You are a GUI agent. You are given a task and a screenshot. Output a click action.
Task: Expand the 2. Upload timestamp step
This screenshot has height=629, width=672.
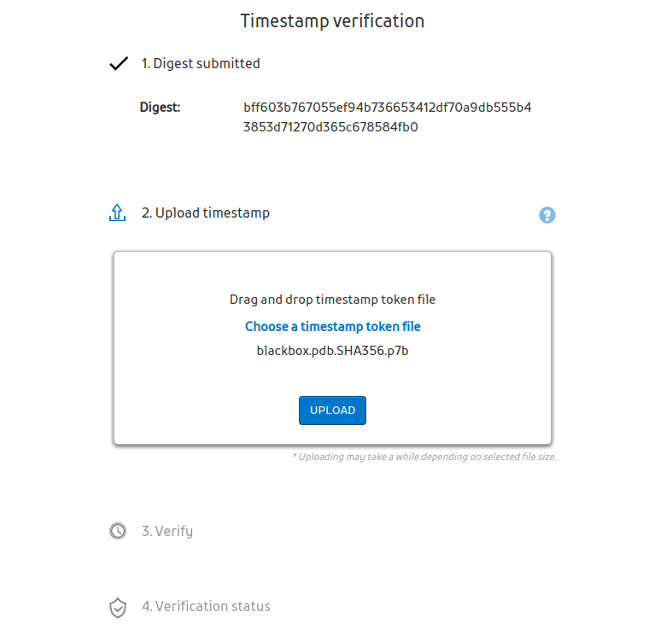click(205, 213)
